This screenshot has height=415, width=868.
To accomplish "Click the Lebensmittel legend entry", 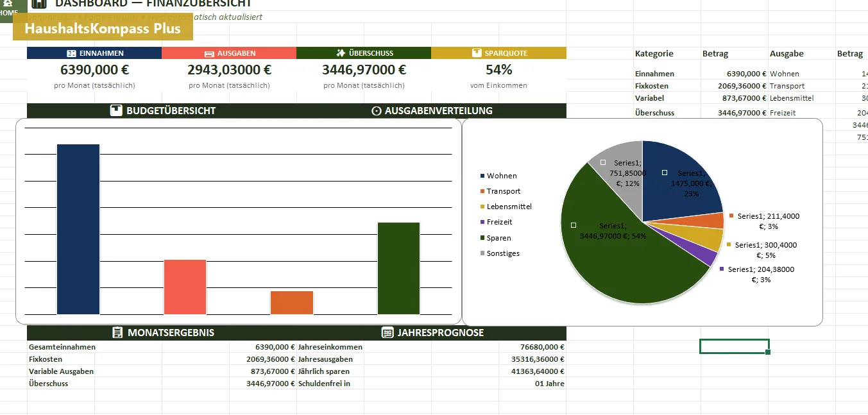I will [x=506, y=207].
